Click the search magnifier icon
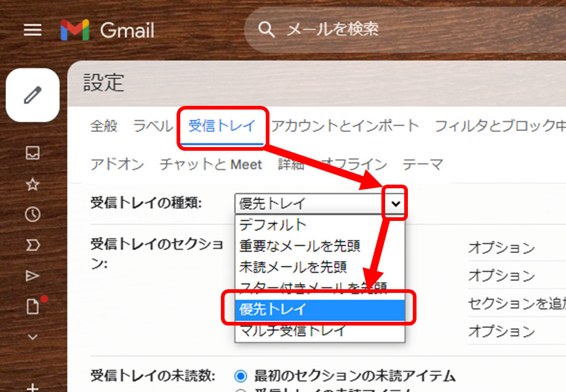This screenshot has height=392, width=566. (x=266, y=30)
